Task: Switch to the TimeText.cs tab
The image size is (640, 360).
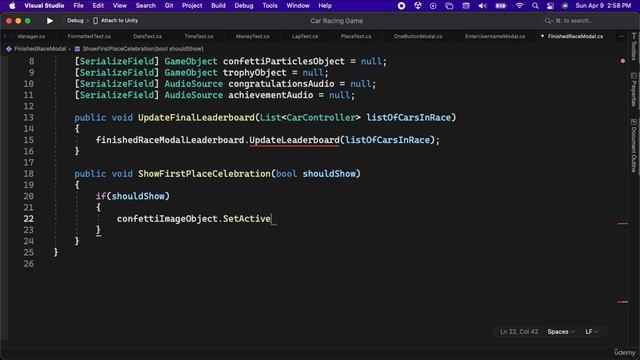Action: (x=199, y=36)
